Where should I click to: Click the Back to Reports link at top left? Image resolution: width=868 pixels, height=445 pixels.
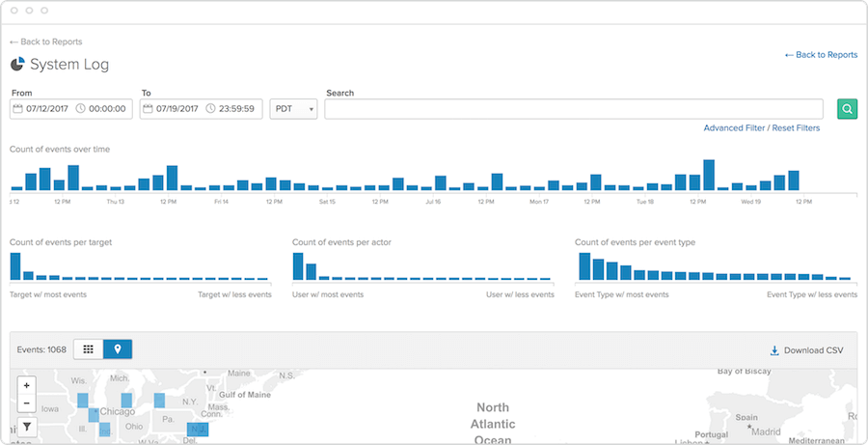45,42
